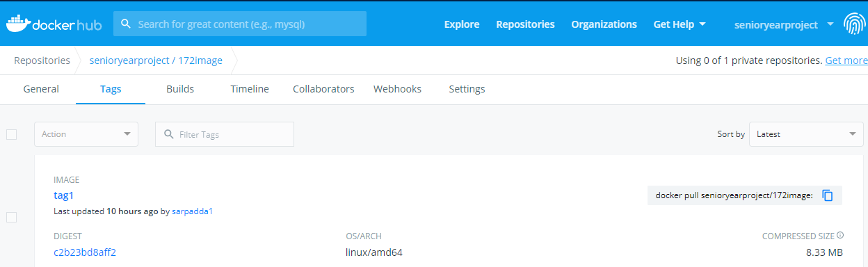Follow the Get more link

pyautogui.click(x=846, y=60)
